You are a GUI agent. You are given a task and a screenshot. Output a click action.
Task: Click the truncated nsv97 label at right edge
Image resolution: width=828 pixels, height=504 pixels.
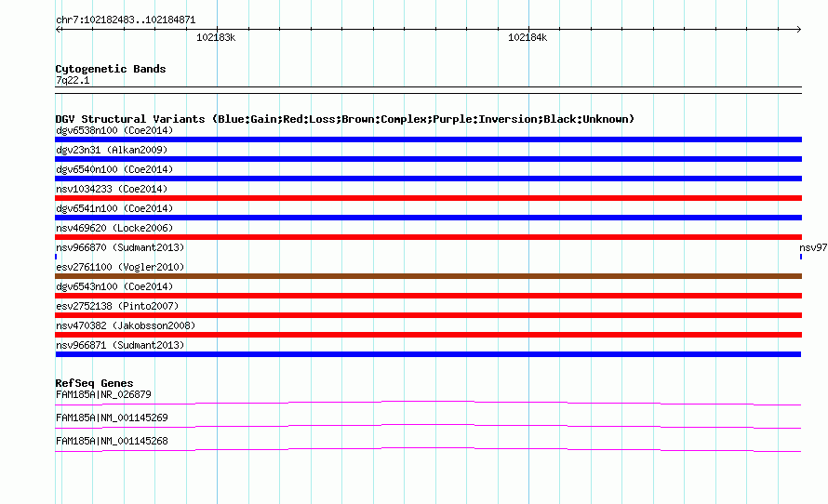pyautogui.click(x=813, y=247)
